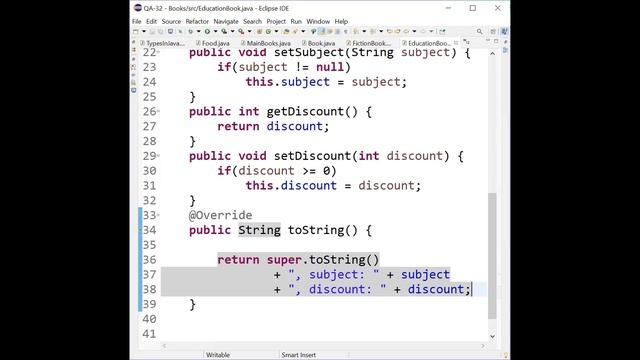Image resolution: width=640 pixels, height=360 pixels.
Task: Click the vertical scrollbar down arrow
Action: [492, 336]
